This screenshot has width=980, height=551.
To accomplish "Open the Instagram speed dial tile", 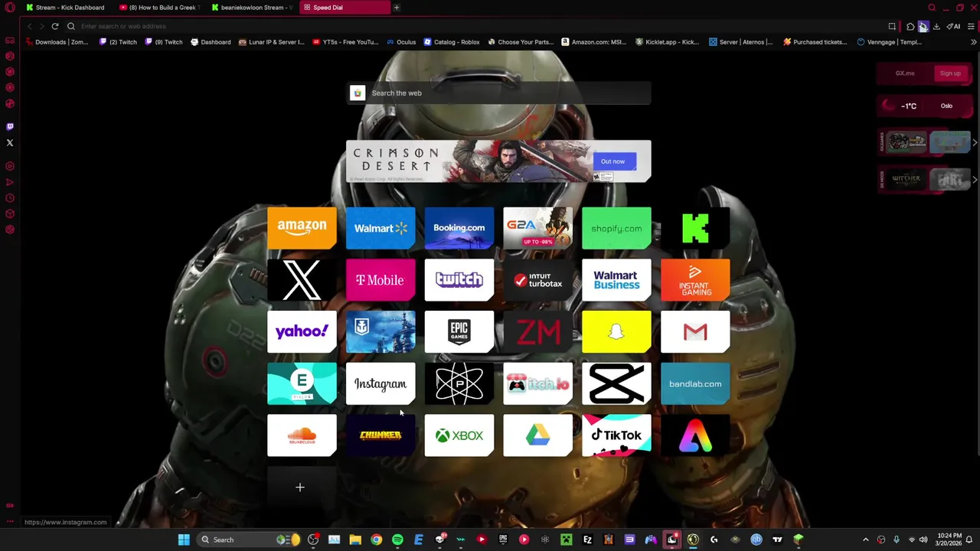I will pos(381,383).
